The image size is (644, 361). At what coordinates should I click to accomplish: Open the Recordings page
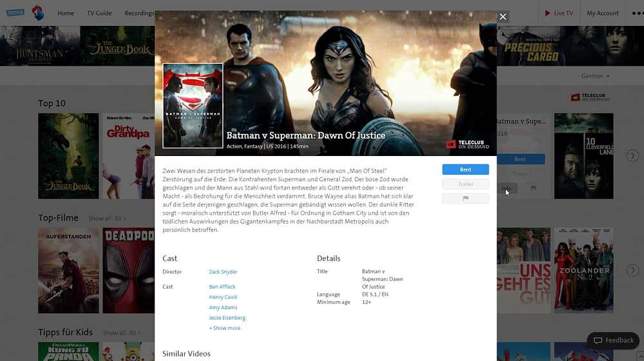[139, 13]
